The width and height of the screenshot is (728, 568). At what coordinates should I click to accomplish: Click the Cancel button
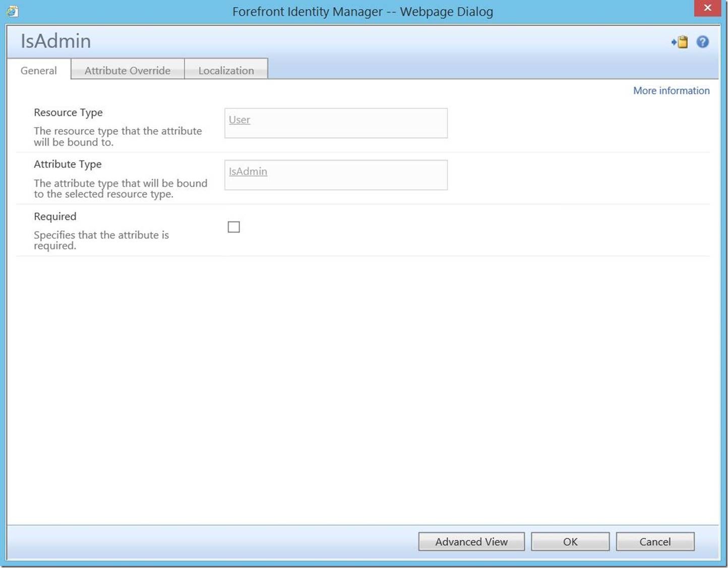pyautogui.click(x=655, y=542)
